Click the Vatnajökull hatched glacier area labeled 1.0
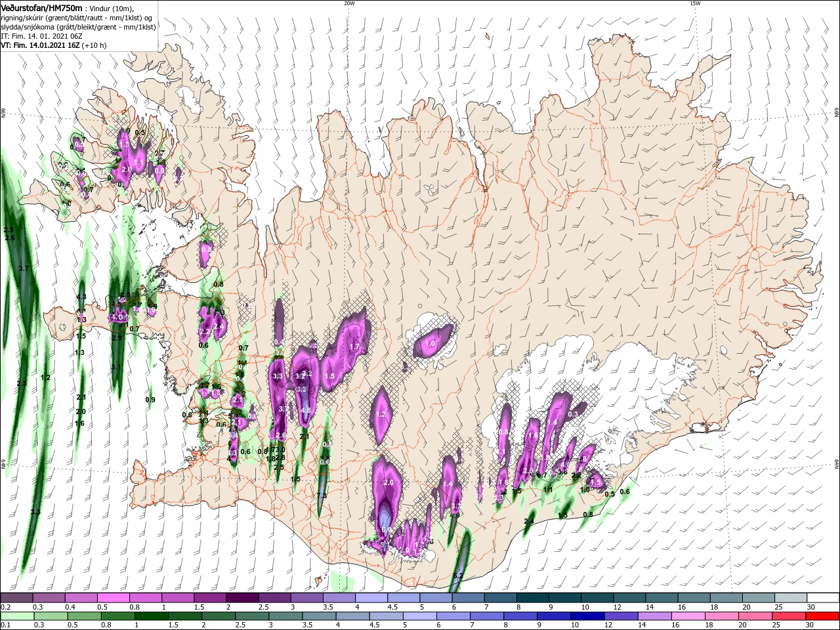 point(430,341)
